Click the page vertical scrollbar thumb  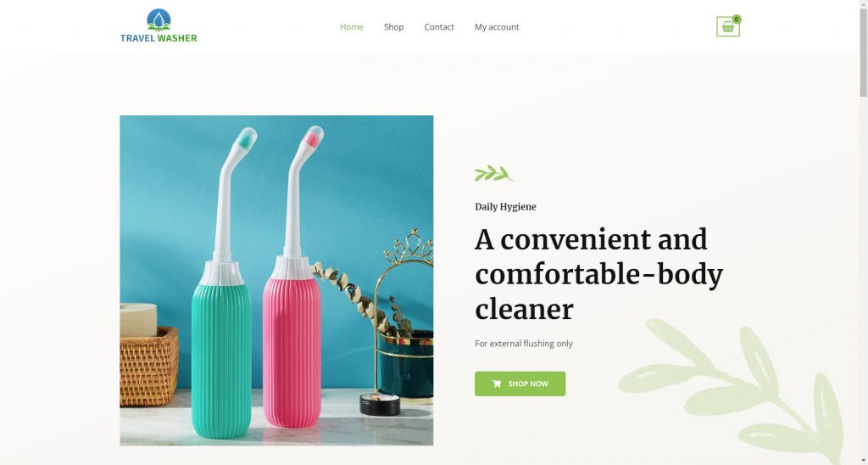[x=863, y=48]
